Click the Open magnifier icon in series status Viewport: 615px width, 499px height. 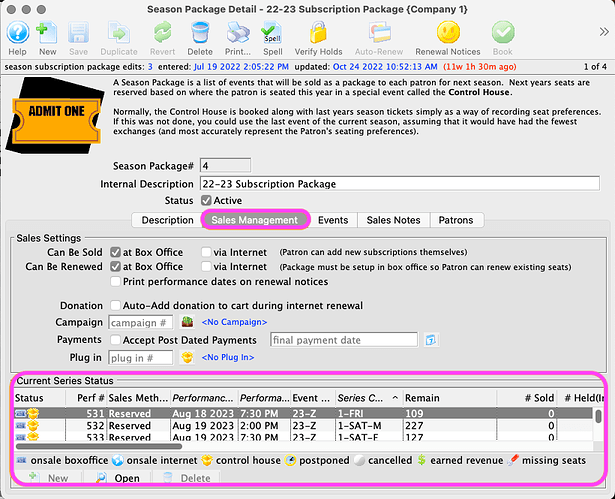[x=101, y=478]
